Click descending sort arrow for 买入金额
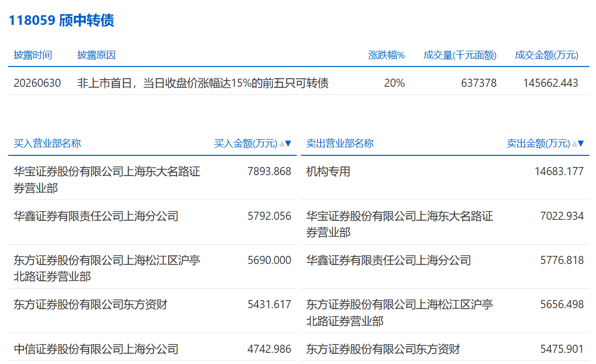Viewport: 596px width, 364px height. (x=289, y=143)
